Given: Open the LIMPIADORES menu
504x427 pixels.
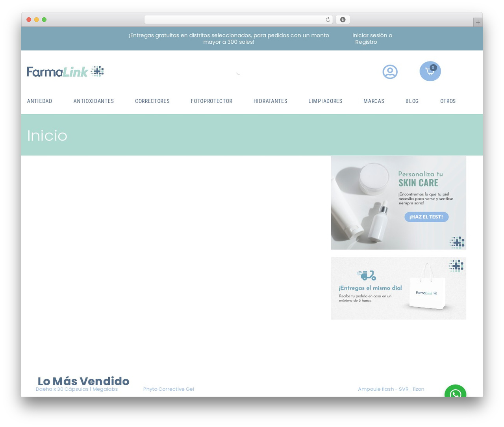Looking at the screenshot, I should 325,101.
